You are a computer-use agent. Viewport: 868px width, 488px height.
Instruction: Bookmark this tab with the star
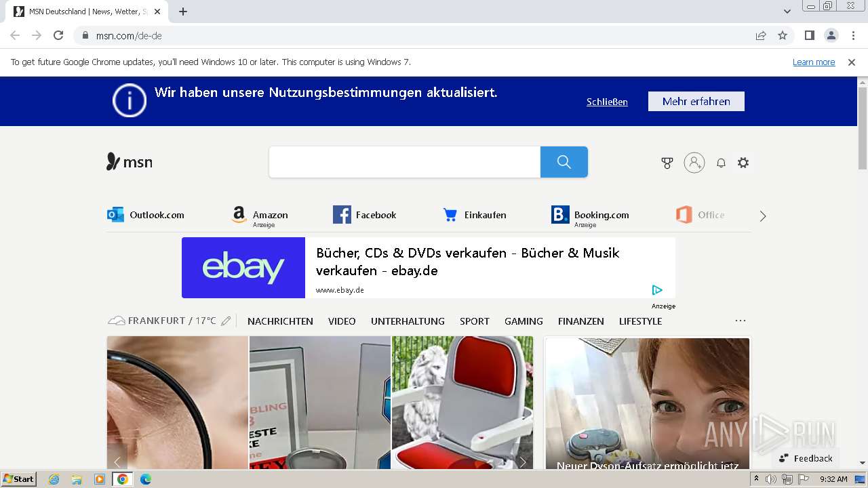[x=783, y=35]
